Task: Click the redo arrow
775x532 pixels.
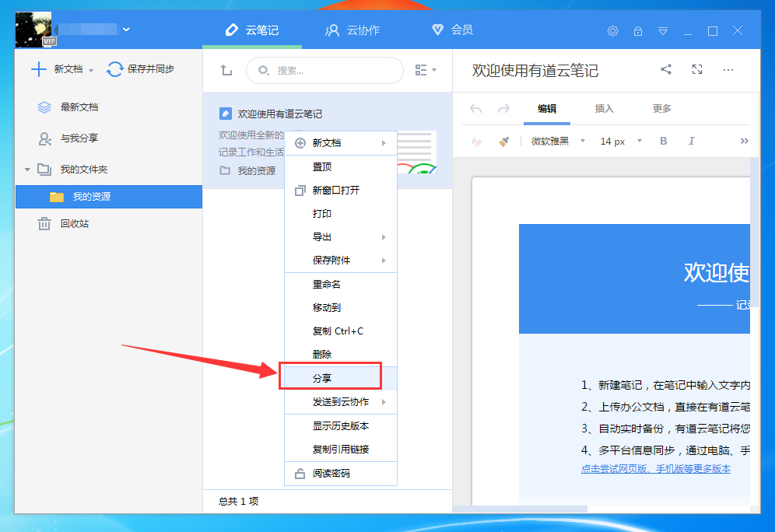Action: point(503,109)
